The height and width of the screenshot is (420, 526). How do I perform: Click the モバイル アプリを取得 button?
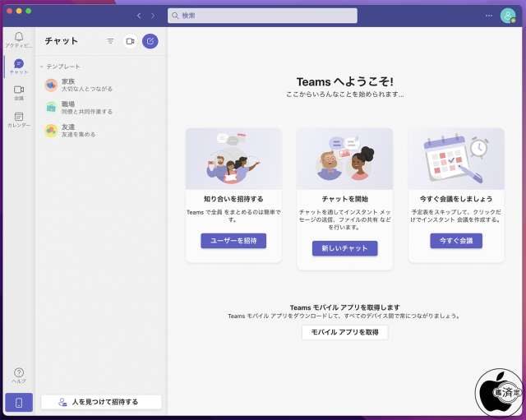tap(345, 332)
